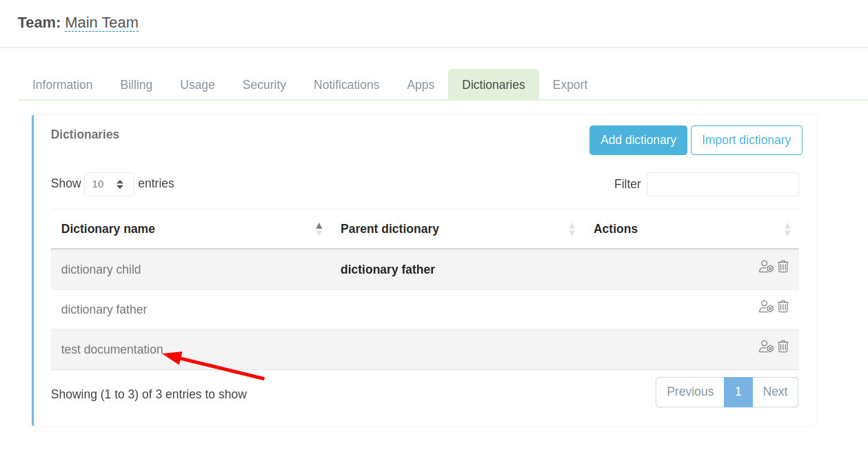
Task: Go to the Next page
Action: [775, 392]
